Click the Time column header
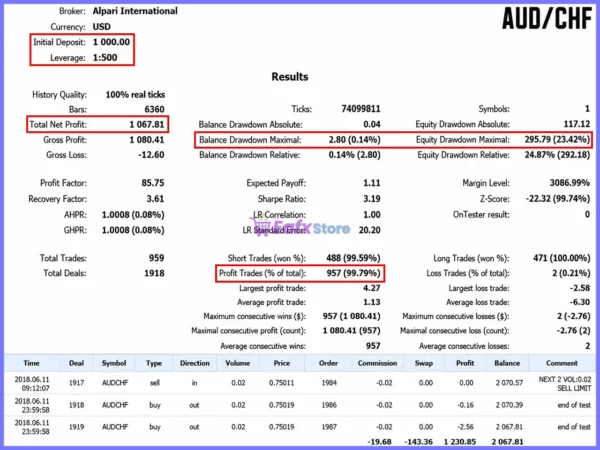 31,363
